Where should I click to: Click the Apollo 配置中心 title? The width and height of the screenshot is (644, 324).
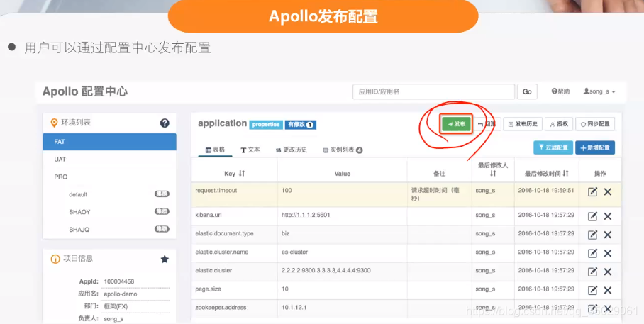click(85, 91)
